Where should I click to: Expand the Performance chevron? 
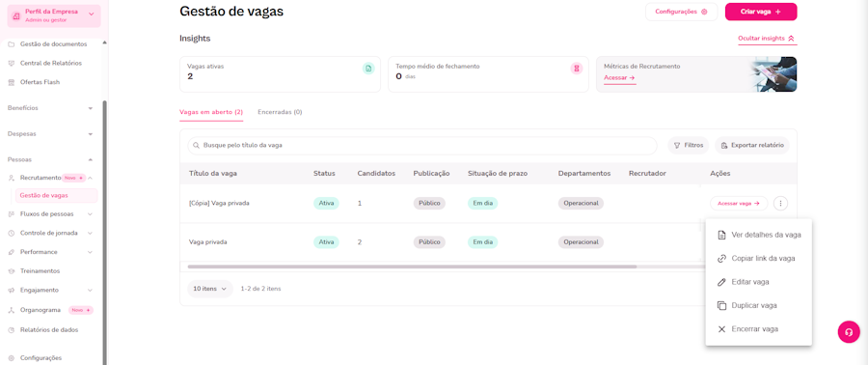pos(91,252)
